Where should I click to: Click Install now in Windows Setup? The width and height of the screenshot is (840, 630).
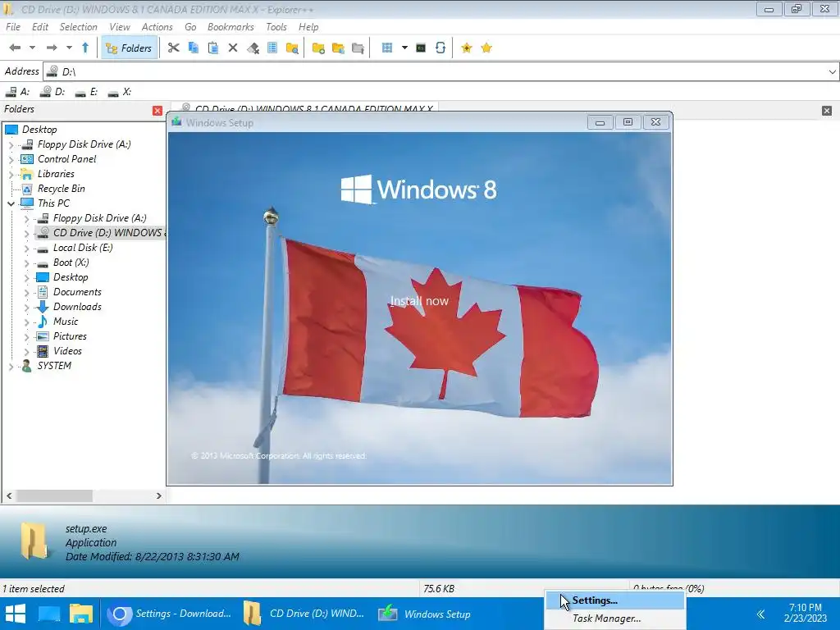coord(419,301)
